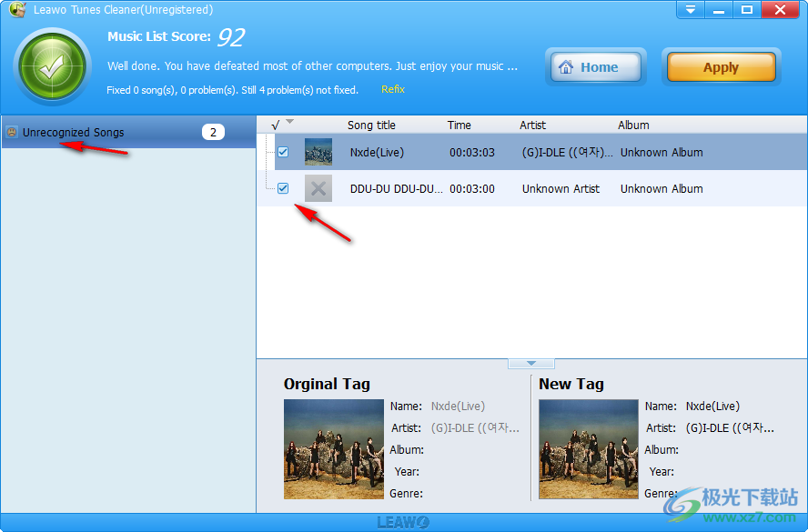
Task: Click the missing cover X icon for DDU-DU
Action: coord(318,188)
